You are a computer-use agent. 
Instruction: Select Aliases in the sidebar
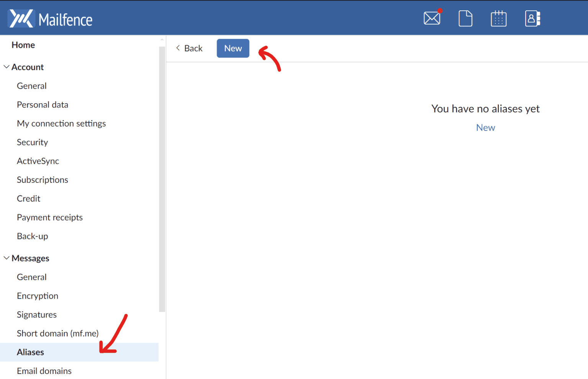(30, 352)
